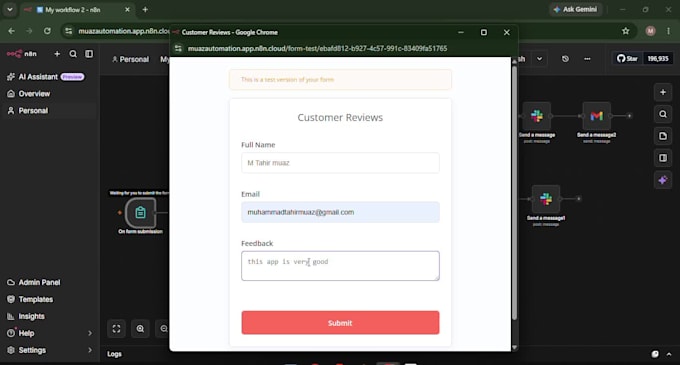The width and height of the screenshot is (680, 365).
Task: Collapse the n8n sidebar panel icon
Action: click(x=89, y=54)
